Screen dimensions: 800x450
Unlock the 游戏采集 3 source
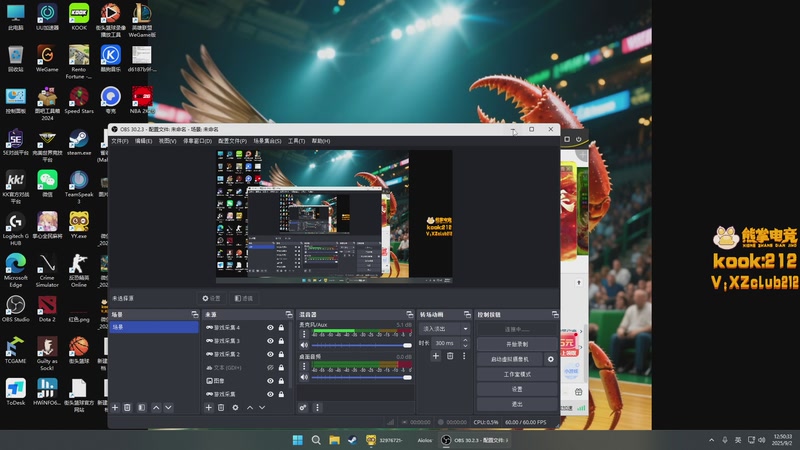(281, 341)
